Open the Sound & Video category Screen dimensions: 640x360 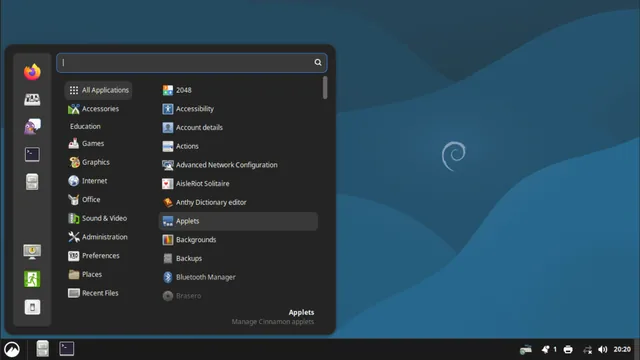point(98,218)
